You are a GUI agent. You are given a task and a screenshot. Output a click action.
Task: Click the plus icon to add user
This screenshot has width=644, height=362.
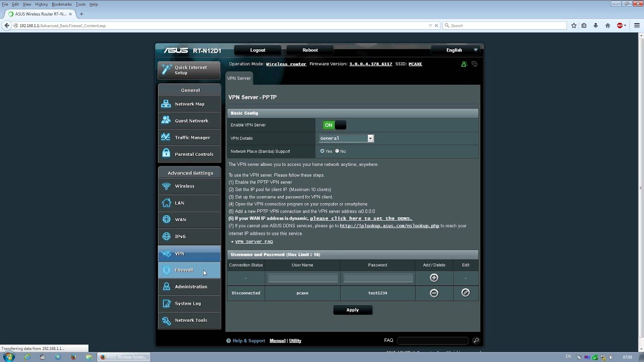pos(434,278)
